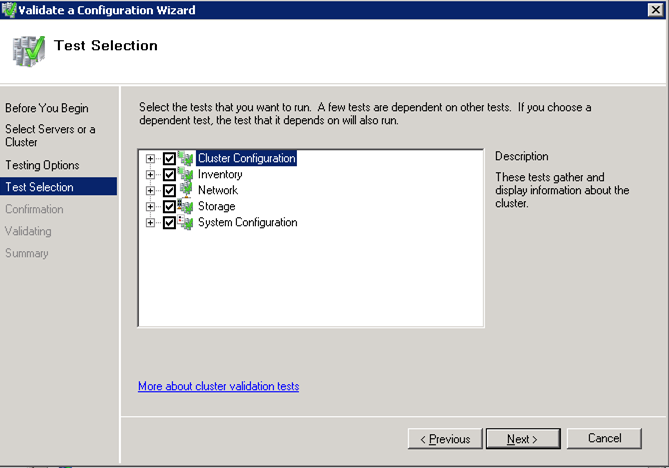Go to the Testing Options step
Screen dimensions: 669x468
click(x=42, y=165)
